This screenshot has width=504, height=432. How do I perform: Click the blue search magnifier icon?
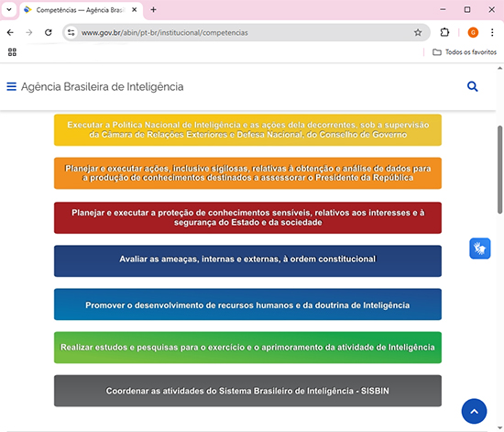472,86
